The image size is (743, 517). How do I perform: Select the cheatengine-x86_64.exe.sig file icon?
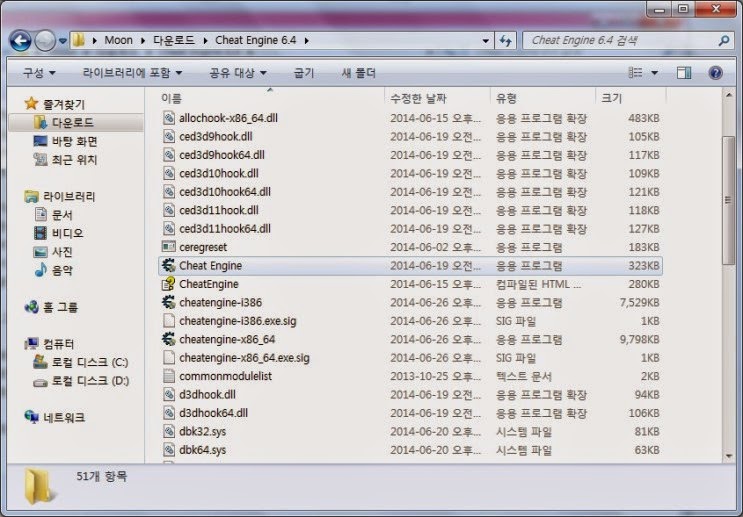tap(169, 358)
